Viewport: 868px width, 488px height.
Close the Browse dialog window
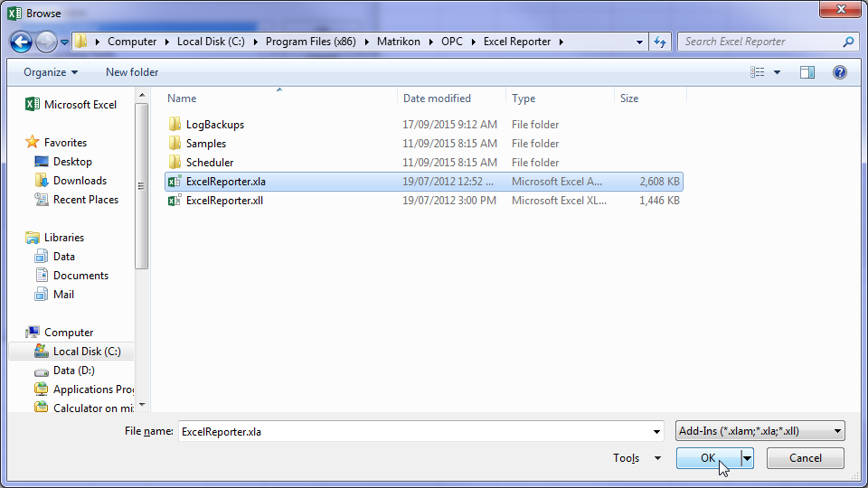(x=840, y=9)
